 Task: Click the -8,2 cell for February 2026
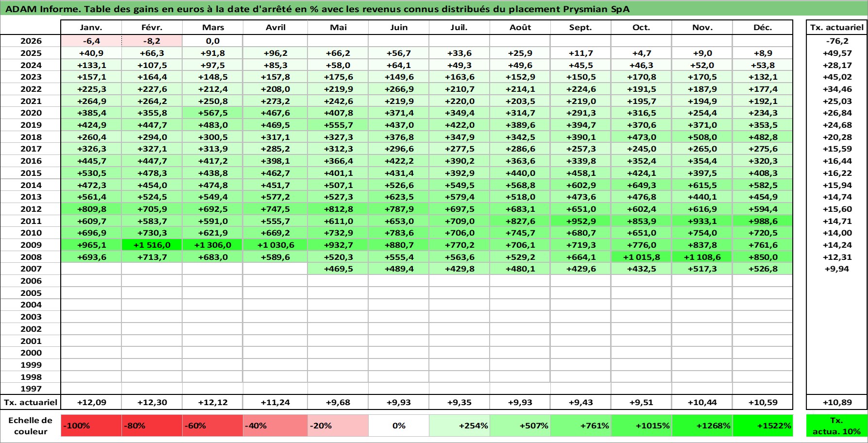pos(152,41)
